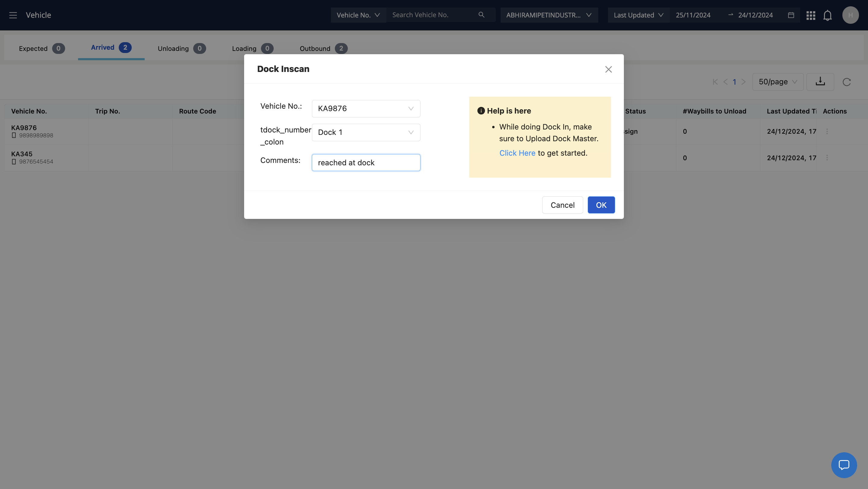Screen dimensions: 868x489
Task: Follow the Click Here help link
Action: (x=517, y=153)
